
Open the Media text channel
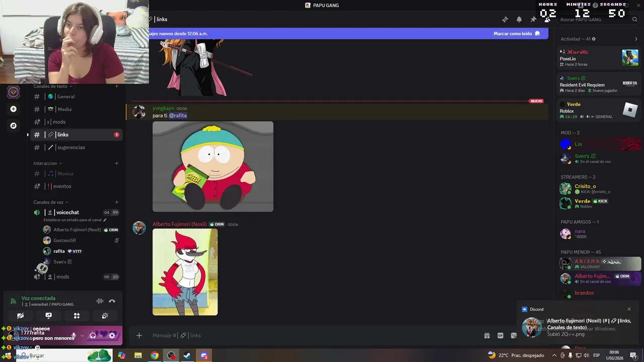(x=75, y=109)
